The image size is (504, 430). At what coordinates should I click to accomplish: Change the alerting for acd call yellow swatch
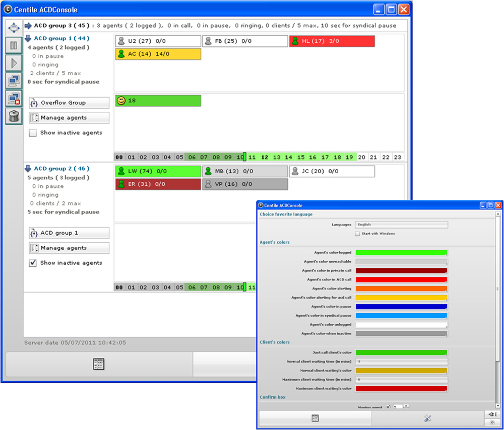click(401, 298)
